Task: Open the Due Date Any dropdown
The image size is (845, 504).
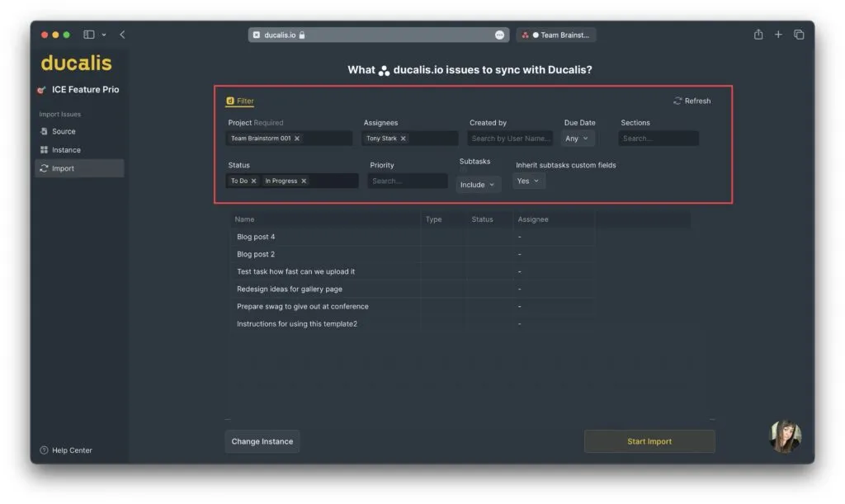Action: [x=577, y=139]
